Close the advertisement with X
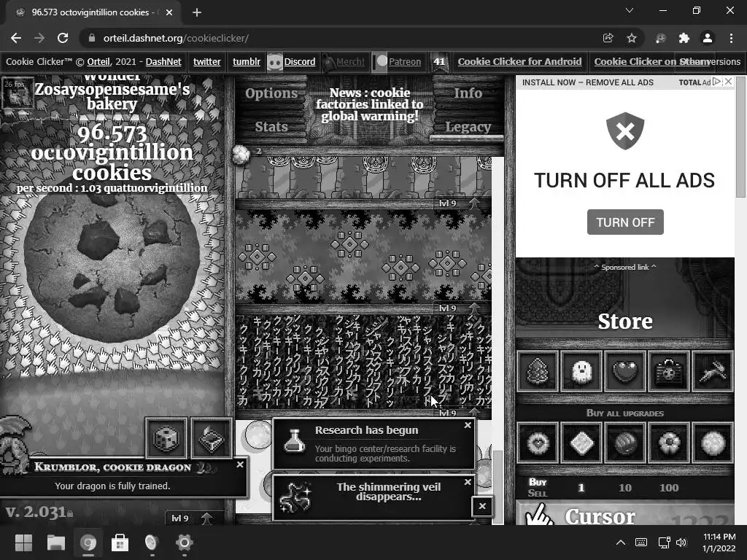This screenshot has width=747, height=560. click(728, 82)
